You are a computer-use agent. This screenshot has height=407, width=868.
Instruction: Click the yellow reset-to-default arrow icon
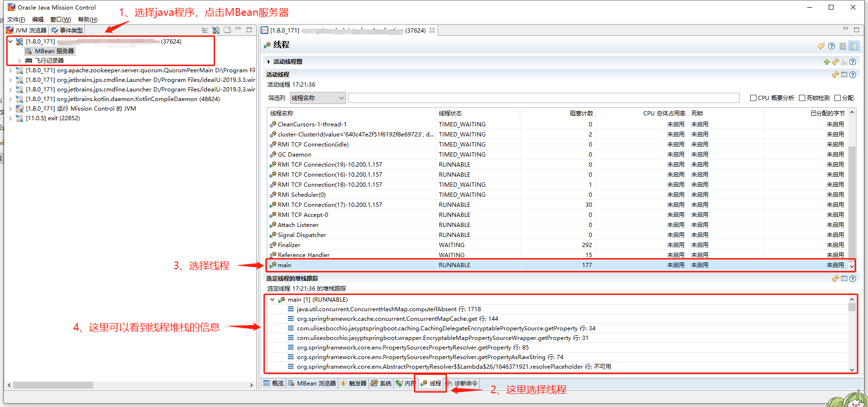click(821, 46)
